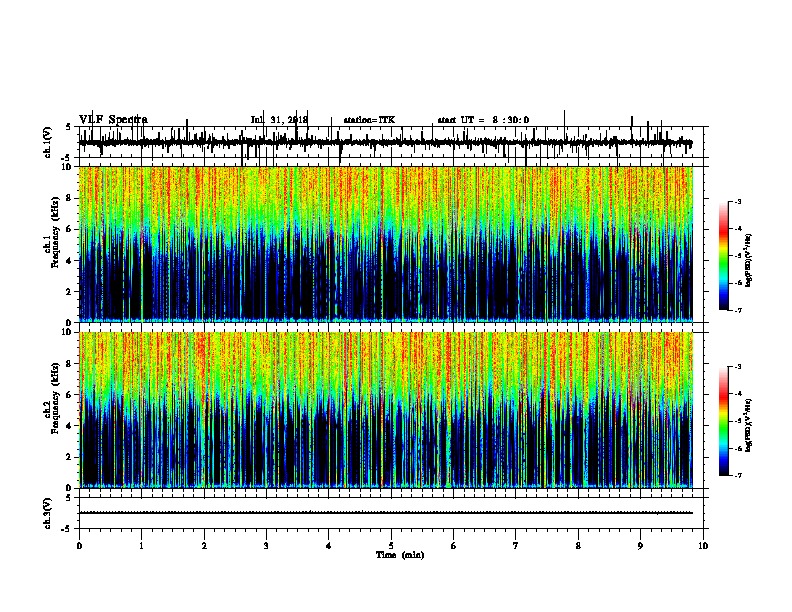Click the 'ch.3(V)' axis label
Viewport: 792px width, 612px height.
pos(48,513)
